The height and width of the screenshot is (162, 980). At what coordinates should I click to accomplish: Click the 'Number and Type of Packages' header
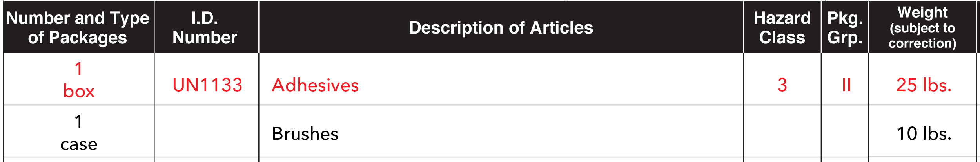coord(78,28)
